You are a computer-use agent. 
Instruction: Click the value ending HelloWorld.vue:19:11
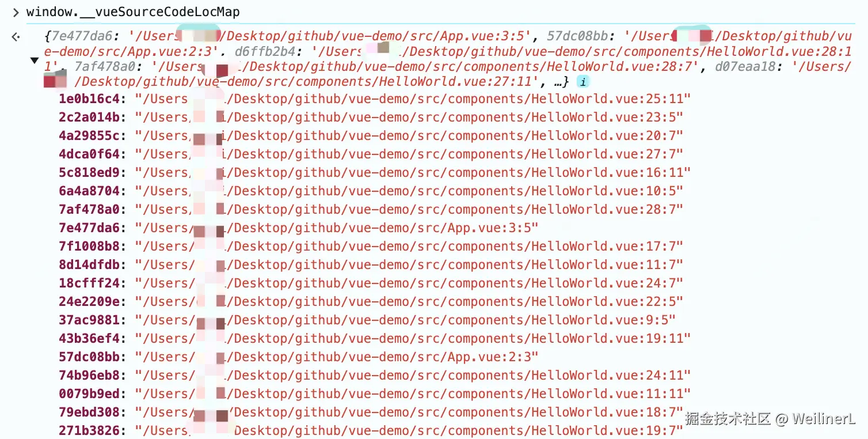(413, 338)
